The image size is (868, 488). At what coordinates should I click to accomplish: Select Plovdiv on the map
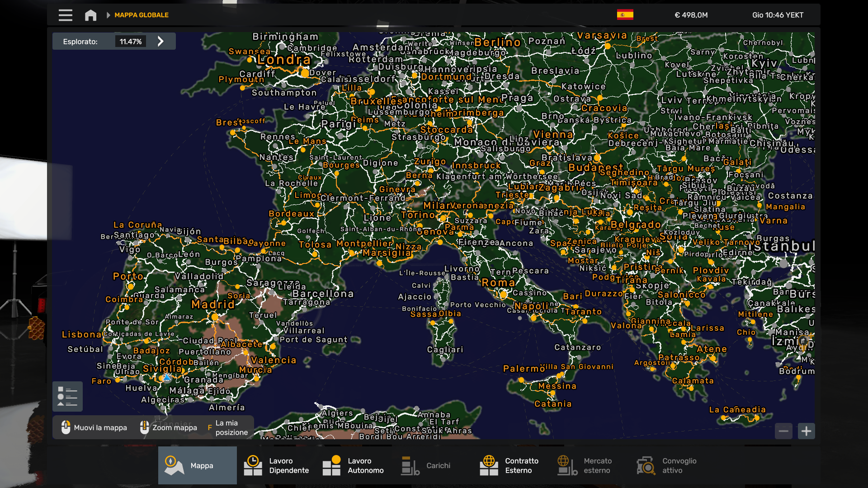click(x=711, y=270)
